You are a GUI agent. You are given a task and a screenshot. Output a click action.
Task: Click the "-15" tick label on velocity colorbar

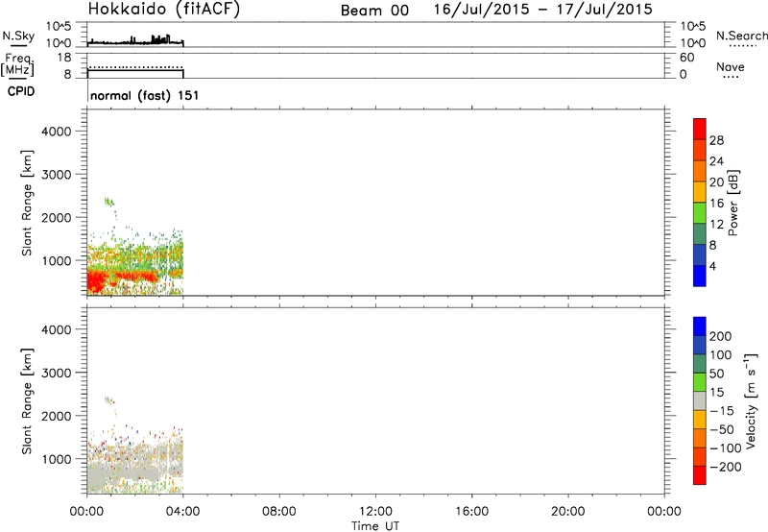pyautogui.click(x=722, y=411)
